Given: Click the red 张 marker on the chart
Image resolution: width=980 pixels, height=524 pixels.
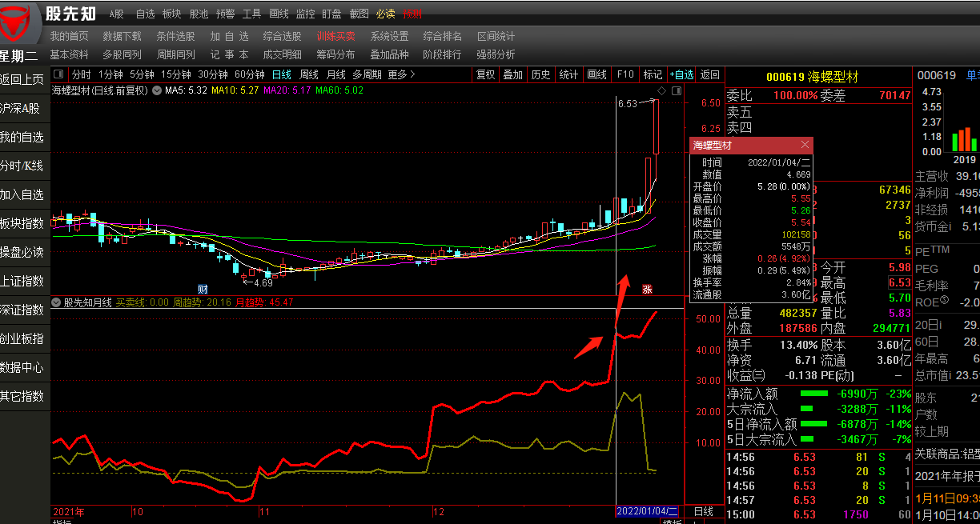Looking at the screenshot, I should 646,289.
